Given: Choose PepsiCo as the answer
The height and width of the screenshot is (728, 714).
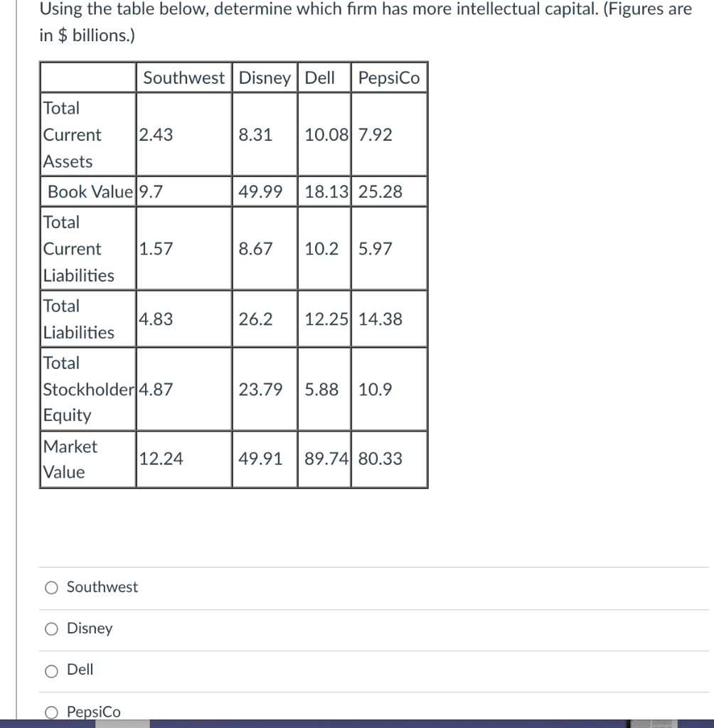Looking at the screenshot, I should point(50,711).
